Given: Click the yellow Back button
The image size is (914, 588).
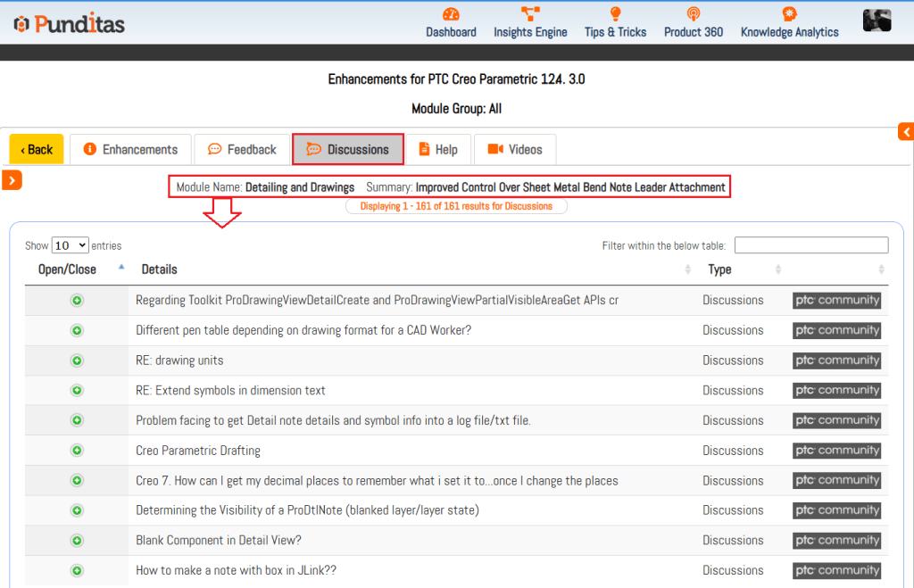Looking at the screenshot, I should point(37,150).
